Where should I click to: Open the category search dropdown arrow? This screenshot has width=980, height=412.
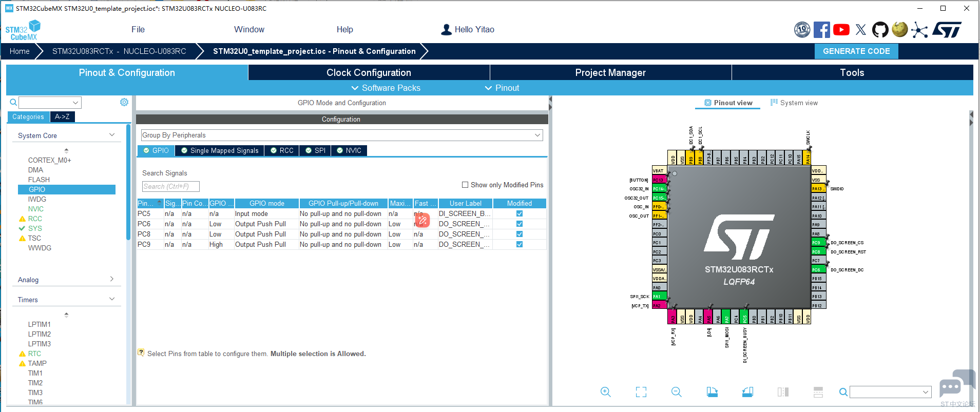pyautogui.click(x=75, y=103)
